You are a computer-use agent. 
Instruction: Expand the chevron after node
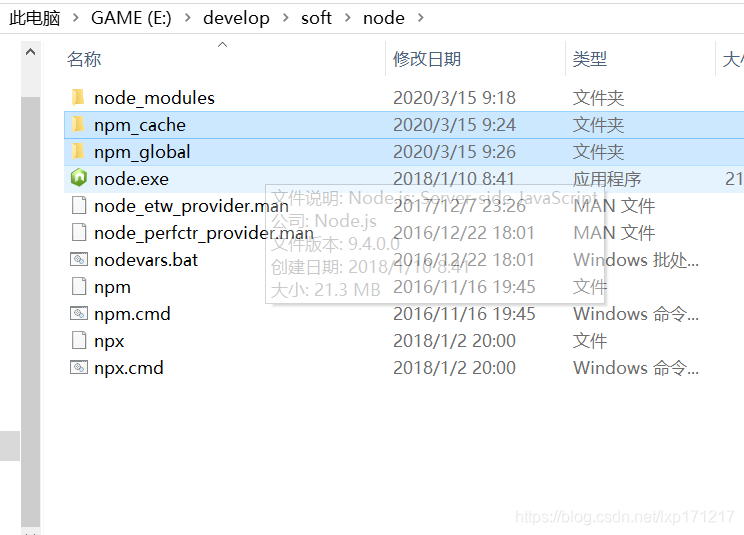point(420,18)
